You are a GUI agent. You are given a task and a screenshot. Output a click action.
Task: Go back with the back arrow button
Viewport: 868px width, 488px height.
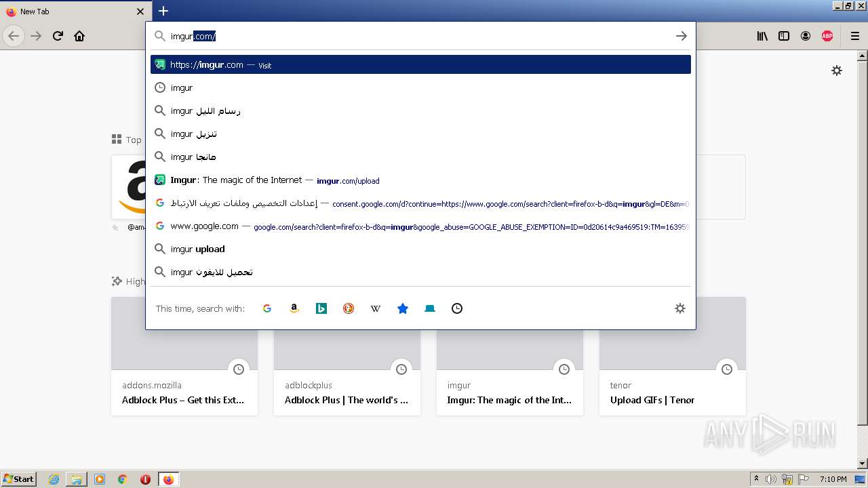tap(14, 36)
